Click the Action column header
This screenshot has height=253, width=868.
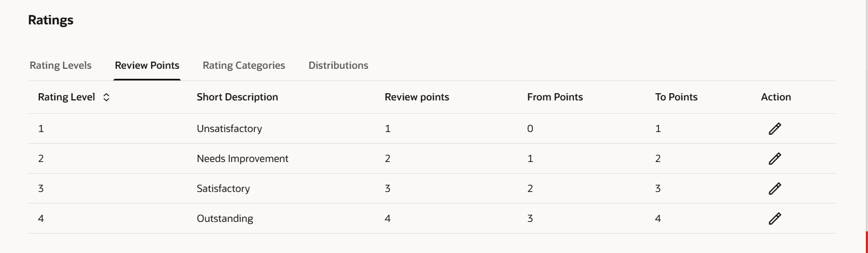pyautogui.click(x=776, y=97)
